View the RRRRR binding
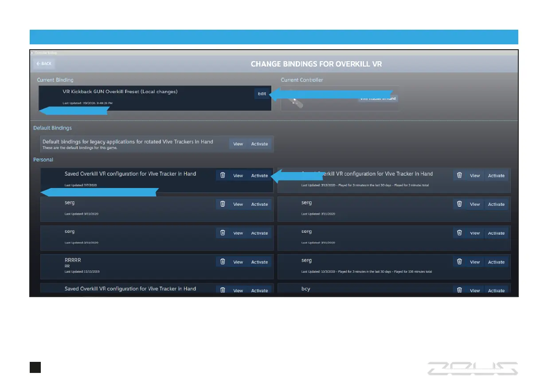Screen dimensions: 548x392 click(238, 262)
